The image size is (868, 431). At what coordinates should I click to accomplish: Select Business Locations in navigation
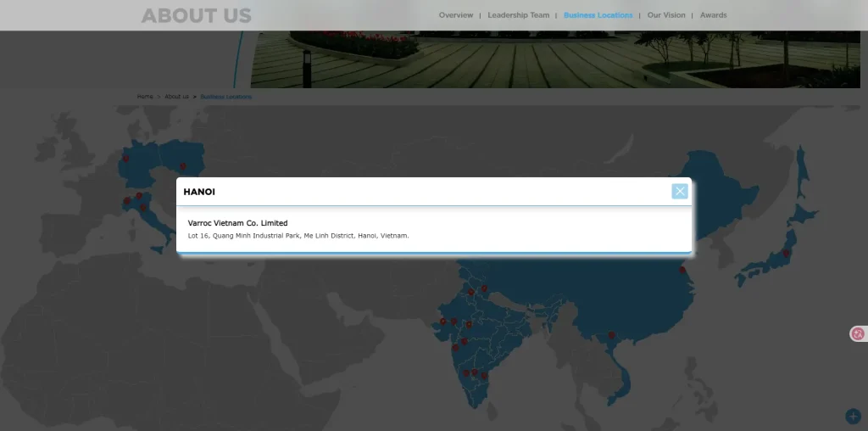click(598, 15)
